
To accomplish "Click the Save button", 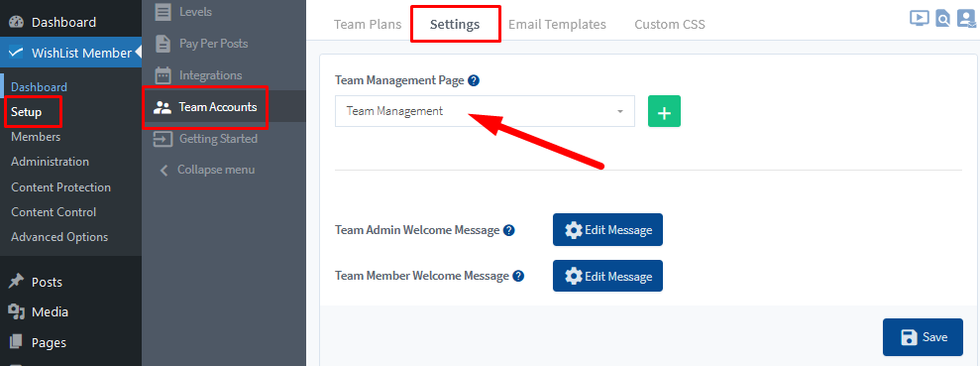I will coord(925,337).
